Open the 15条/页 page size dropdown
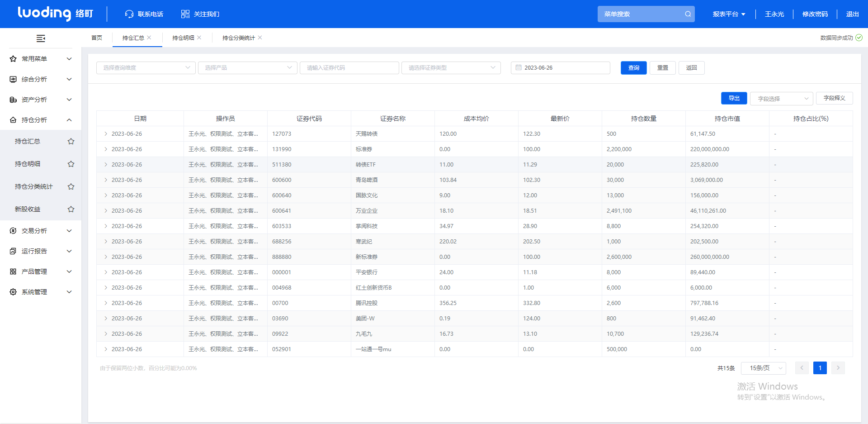 [x=764, y=368]
